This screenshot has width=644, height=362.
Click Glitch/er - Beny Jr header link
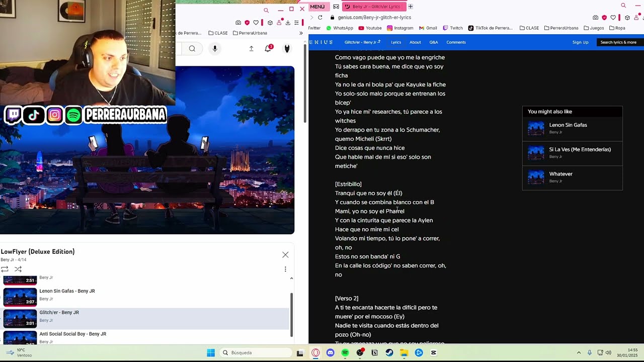tap(362, 42)
